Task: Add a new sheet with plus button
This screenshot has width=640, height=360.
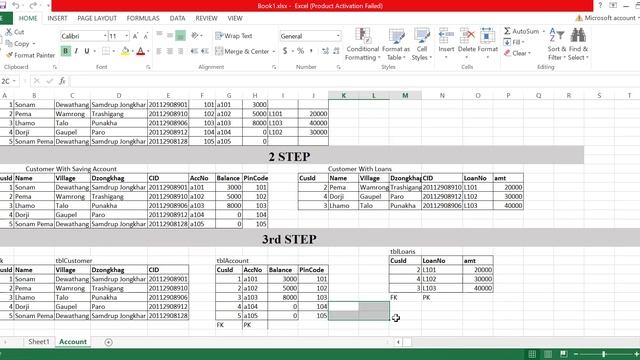Action: coord(108,342)
